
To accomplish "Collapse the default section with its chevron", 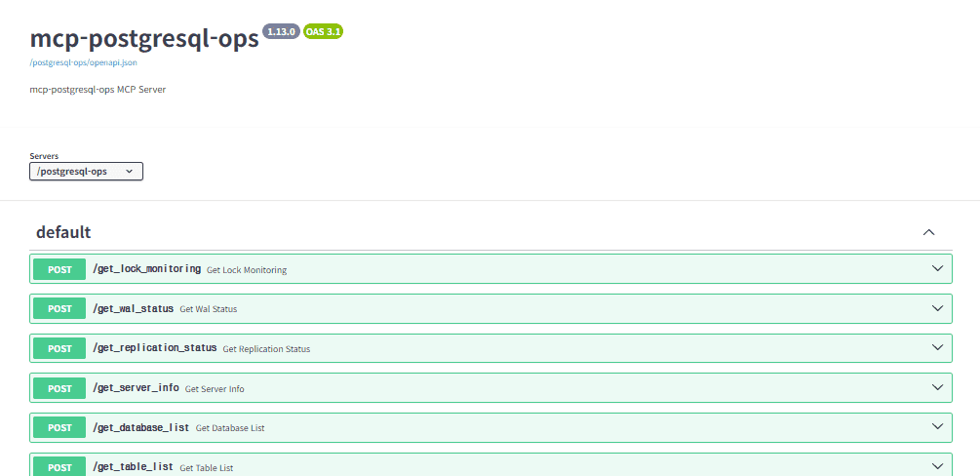I will point(928,232).
